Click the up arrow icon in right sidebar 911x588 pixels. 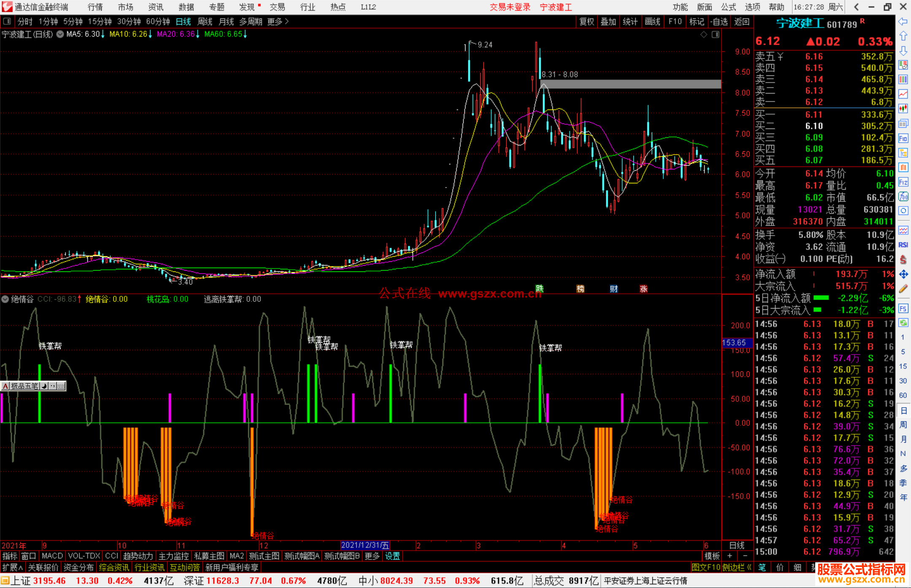point(903,36)
